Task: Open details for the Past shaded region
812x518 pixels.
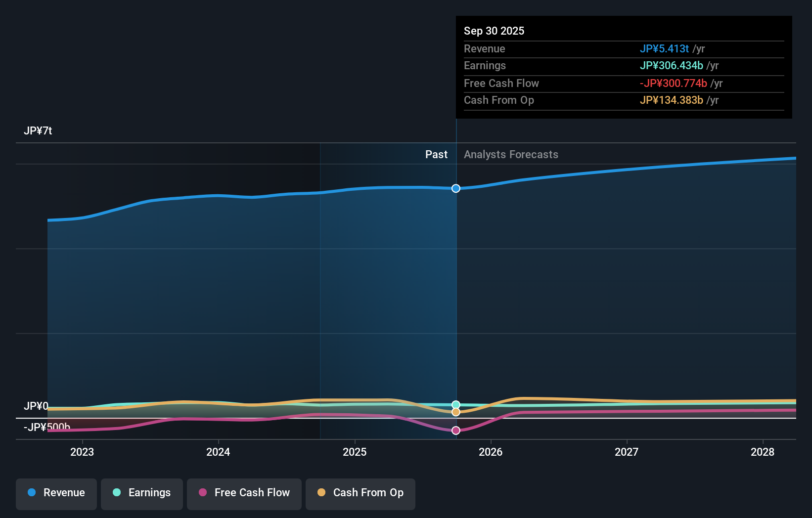Action: 436,154
